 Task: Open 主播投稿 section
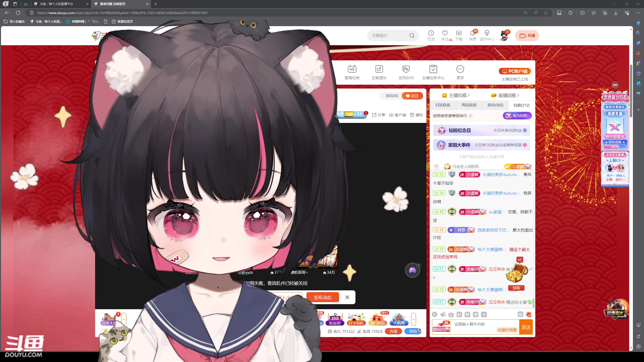click(456, 95)
